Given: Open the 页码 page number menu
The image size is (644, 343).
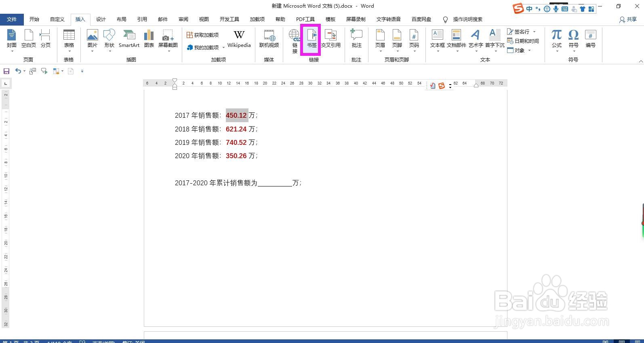Looking at the screenshot, I should 414,40.
